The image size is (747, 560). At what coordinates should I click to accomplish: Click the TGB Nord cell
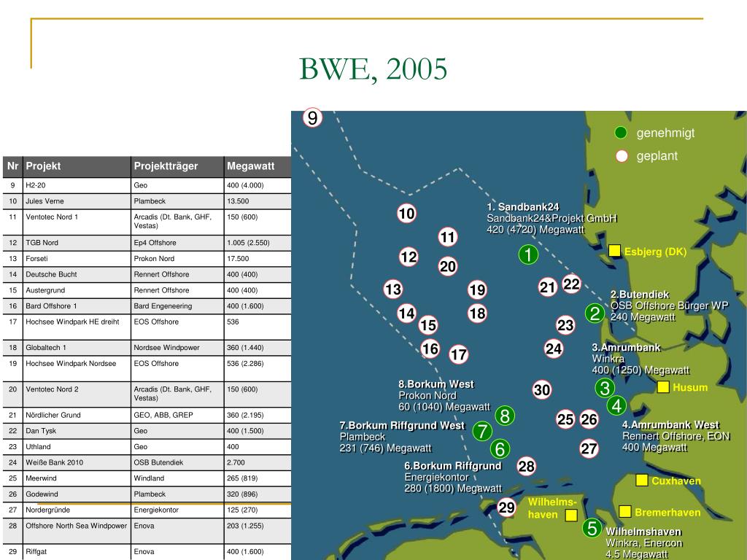(x=77, y=243)
